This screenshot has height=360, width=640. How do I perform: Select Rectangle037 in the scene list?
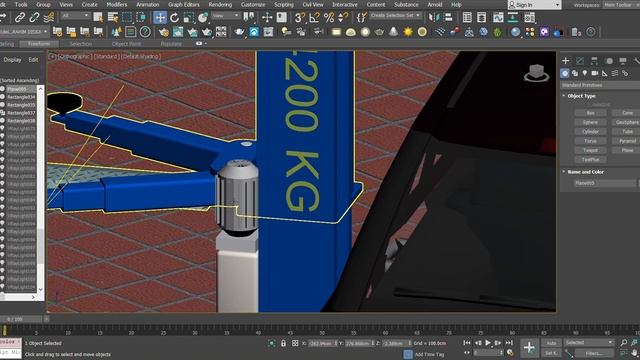coord(21,113)
